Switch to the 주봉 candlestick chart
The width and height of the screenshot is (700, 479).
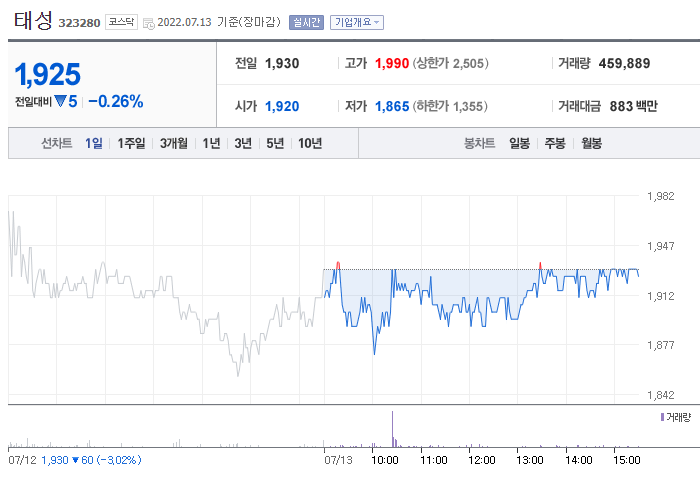[x=555, y=143]
